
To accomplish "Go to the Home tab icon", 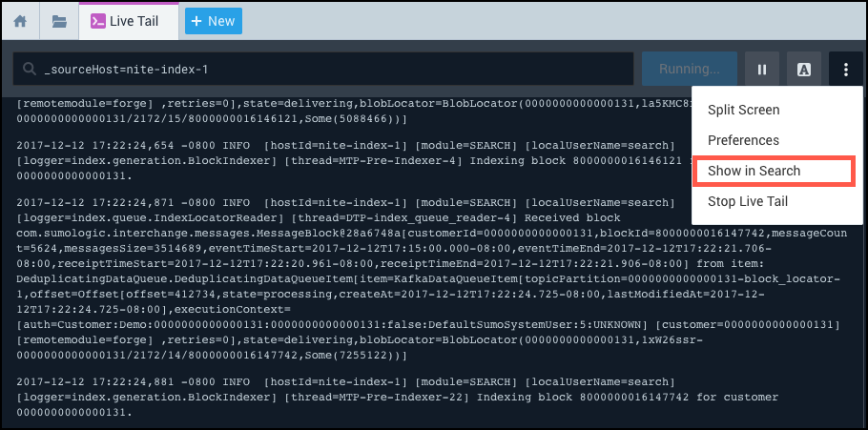I will pos(20,21).
